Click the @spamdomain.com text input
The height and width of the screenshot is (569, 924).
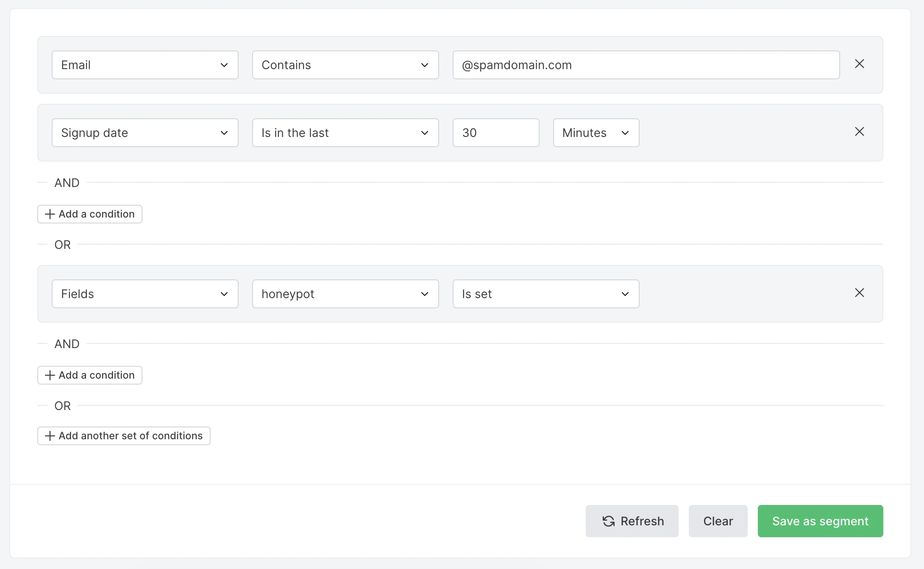point(646,65)
